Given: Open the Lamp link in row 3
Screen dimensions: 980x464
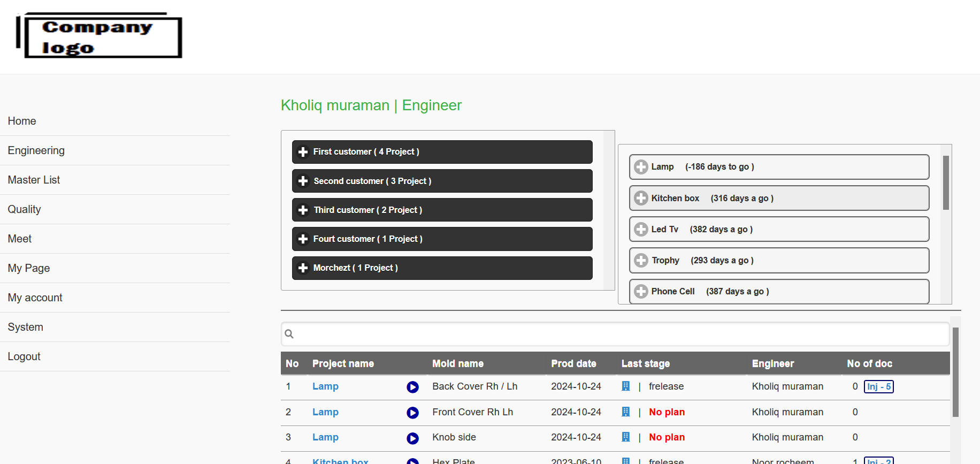Looking at the screenshot, I should 325,437.
